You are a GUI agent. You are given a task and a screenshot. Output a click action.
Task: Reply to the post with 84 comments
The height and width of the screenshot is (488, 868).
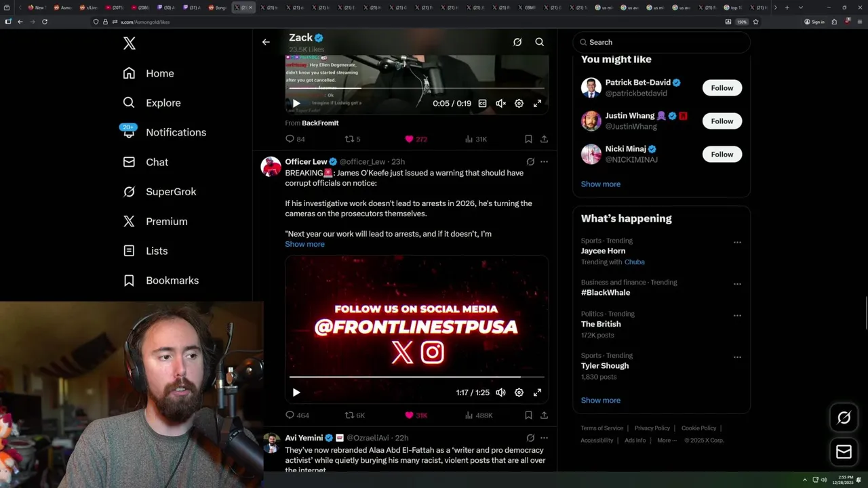pyautogui.click(x=295, y=139)
